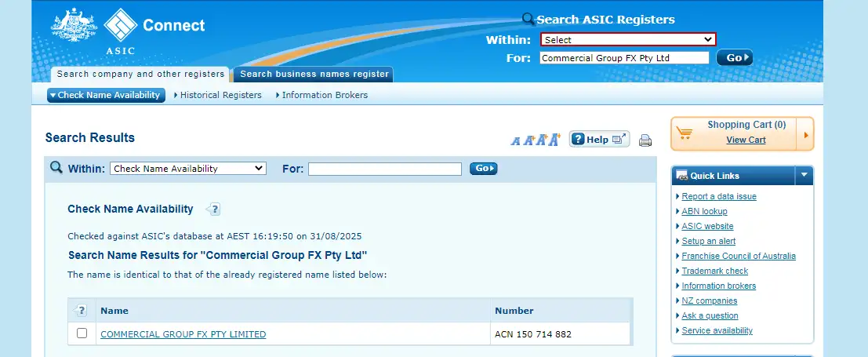Image resolution: width=868 pixels, height=357 pixels.
Task: Click the Search Results heading
Action: click(89, 138)
